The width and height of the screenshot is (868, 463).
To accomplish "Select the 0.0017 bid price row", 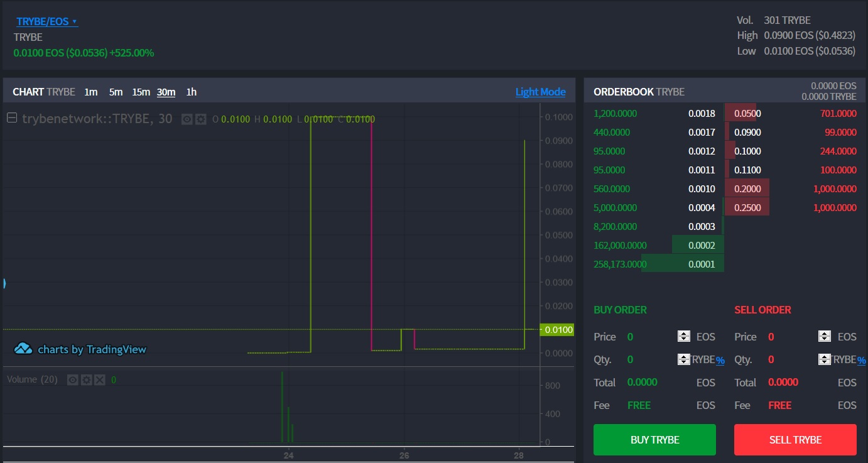I will coord(654,133).
